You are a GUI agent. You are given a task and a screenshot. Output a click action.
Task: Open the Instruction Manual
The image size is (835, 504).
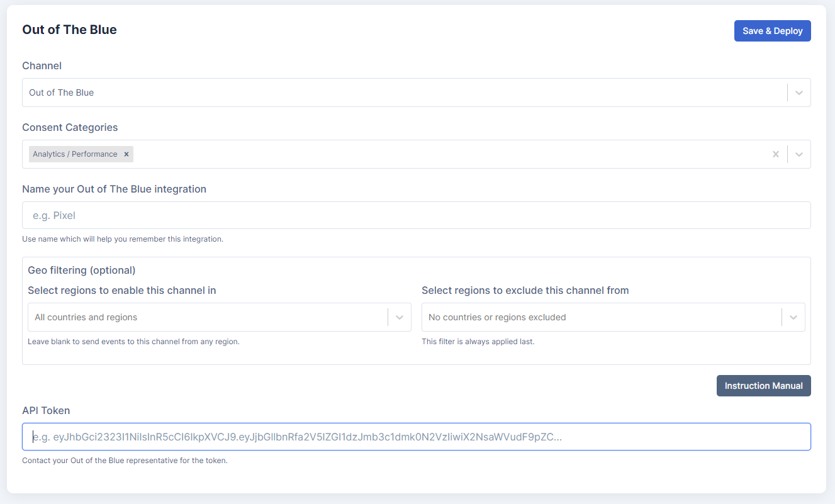click(x=763, y=386)
